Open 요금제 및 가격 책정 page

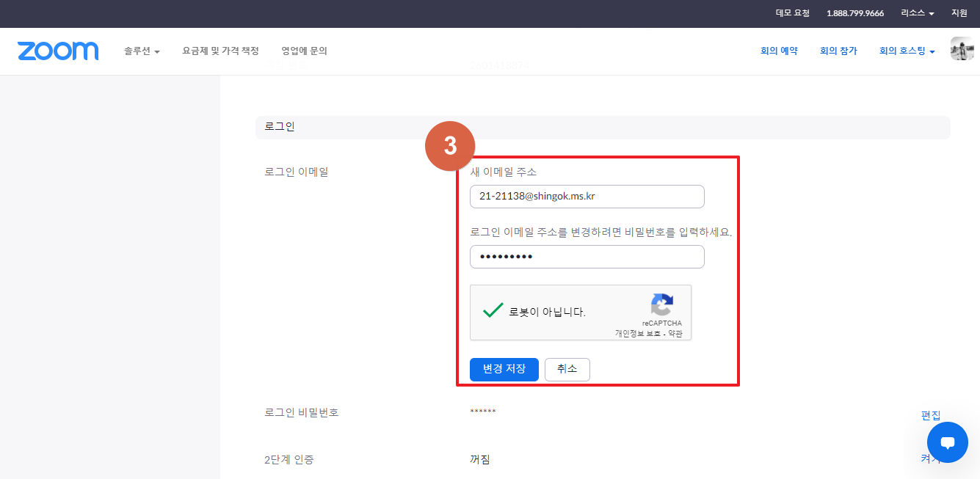220,51
